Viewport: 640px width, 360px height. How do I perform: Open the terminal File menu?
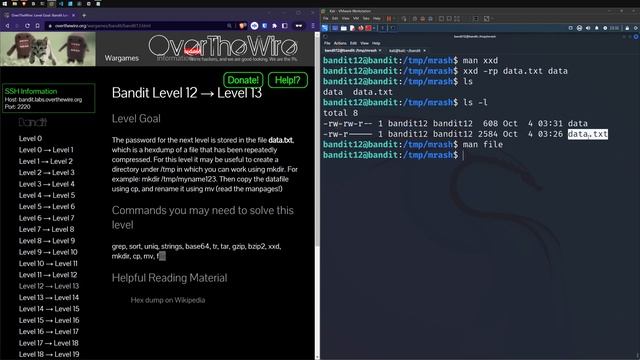tap(327, 43)
